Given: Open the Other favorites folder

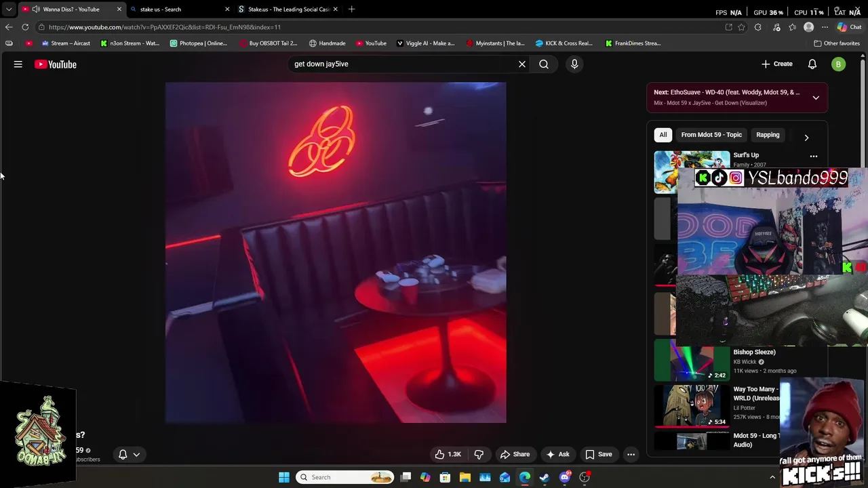Looking at the screenshot, I should (837, 43).
